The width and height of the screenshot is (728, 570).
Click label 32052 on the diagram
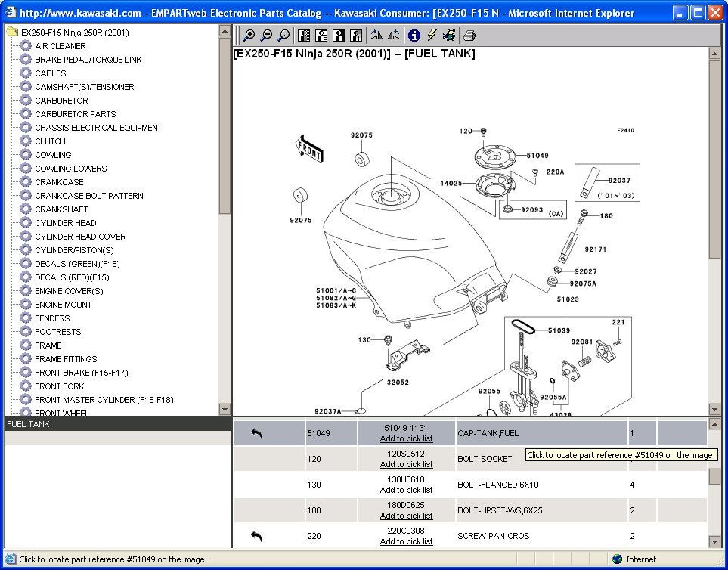[x=398, y=383]
